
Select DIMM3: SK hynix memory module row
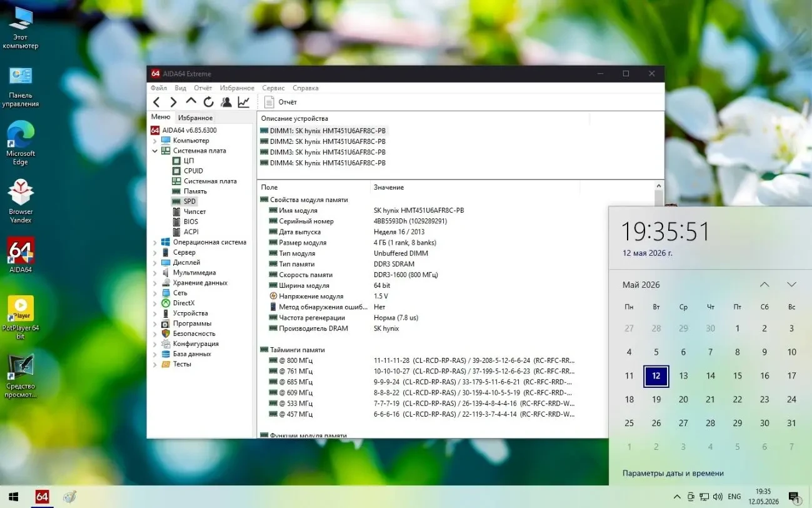[323, 152]
